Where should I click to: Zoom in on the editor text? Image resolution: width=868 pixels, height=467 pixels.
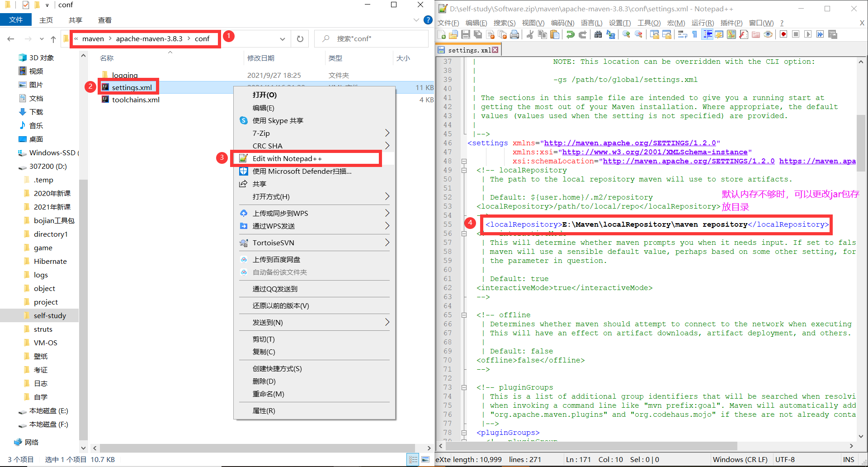626,35
